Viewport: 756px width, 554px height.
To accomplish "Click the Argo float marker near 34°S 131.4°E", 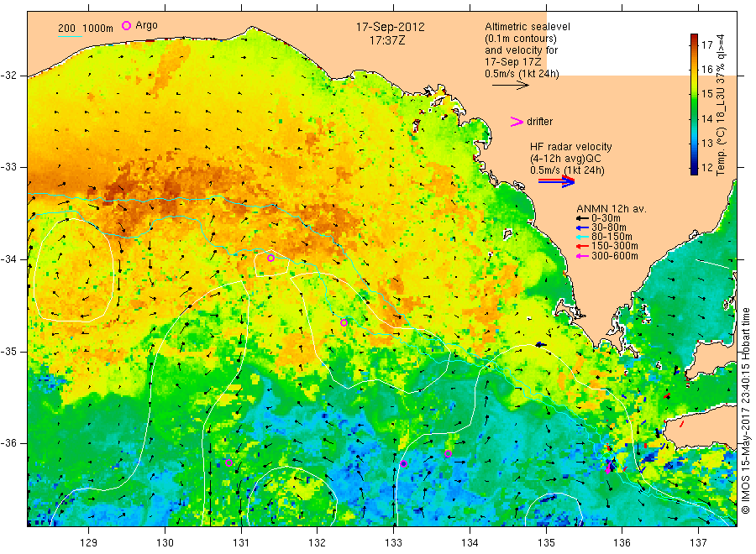I will 271,259.
